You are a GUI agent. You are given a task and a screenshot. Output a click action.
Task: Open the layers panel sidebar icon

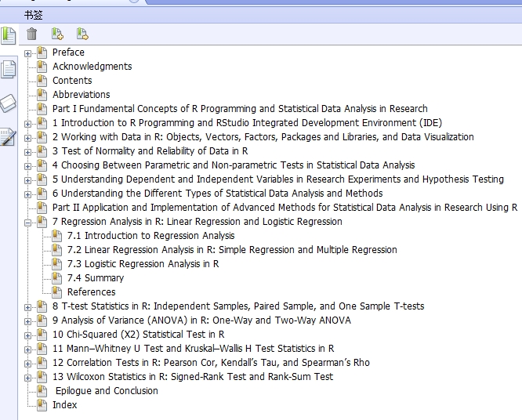click(x=9, y=103)
